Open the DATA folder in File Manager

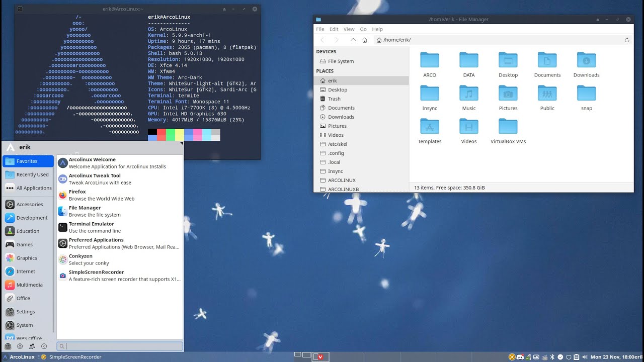pos(469,64)
